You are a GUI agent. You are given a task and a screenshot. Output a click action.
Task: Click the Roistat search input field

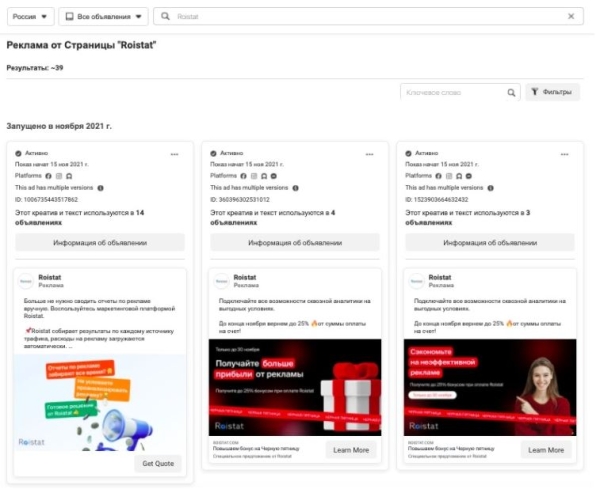tap(368, 16)
